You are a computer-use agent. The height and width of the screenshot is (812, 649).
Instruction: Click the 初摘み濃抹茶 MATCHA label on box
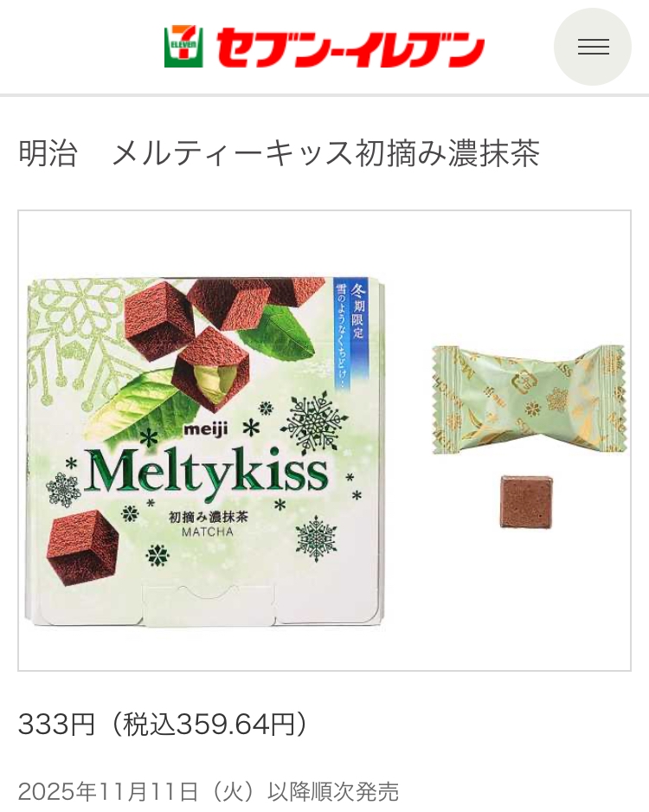(x=208, y=524)
